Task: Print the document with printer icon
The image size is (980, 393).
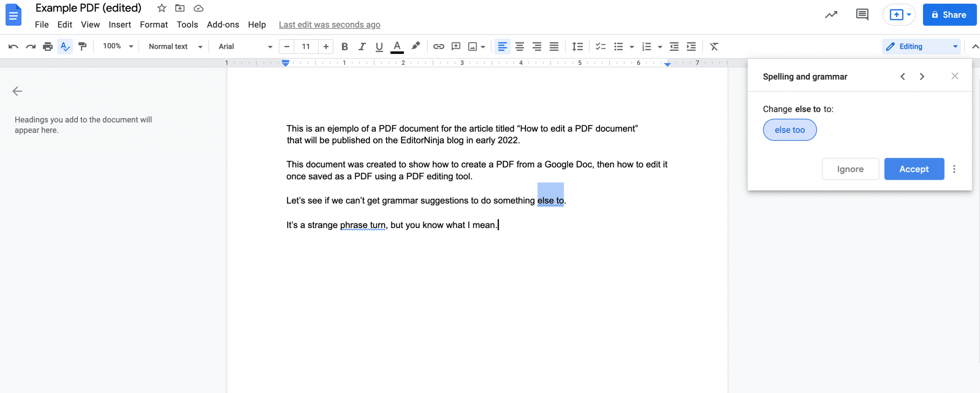Action: coord(48,46)
